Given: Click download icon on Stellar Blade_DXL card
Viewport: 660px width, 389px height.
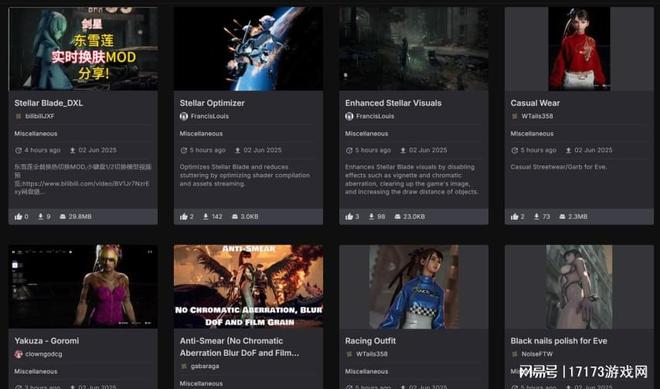Looking at the screenshot, I should [x=40, y=216].
